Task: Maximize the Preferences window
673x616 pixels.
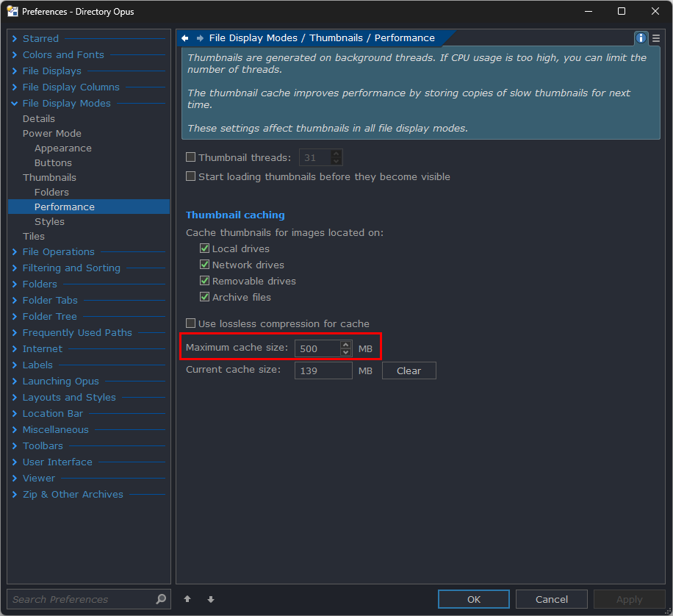Action: pyautogui.click(x=622, y=11)
